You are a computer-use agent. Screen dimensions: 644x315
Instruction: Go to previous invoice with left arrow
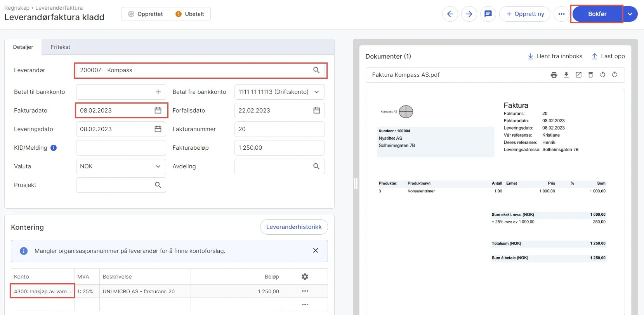tap(450, 14)
